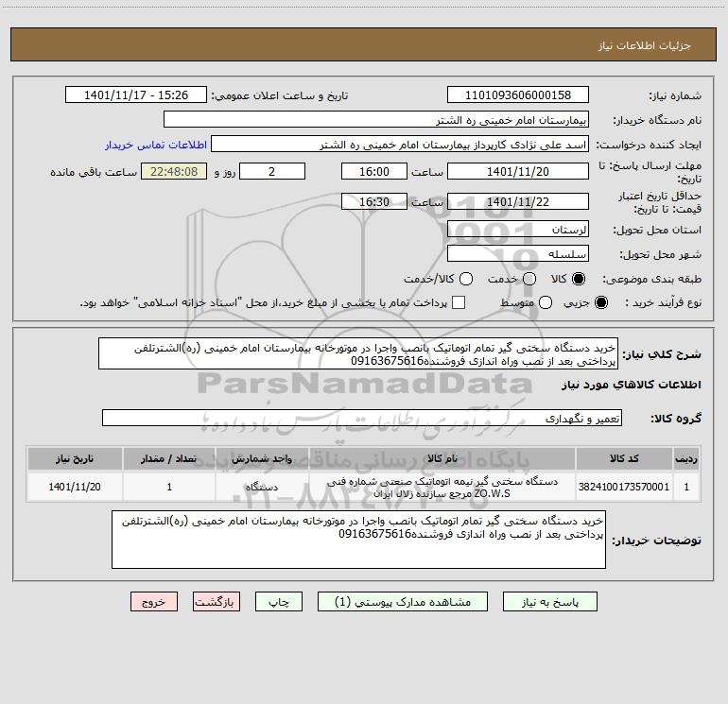This screenshot has width=728, height=704.
Task: Click the quantity cell showing 1
Action: 169,487
